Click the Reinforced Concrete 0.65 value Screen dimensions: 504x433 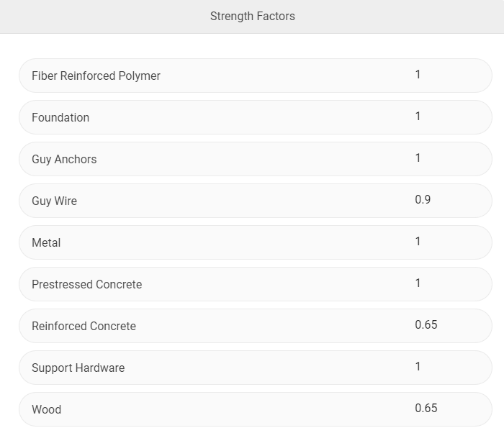point(426,325)
